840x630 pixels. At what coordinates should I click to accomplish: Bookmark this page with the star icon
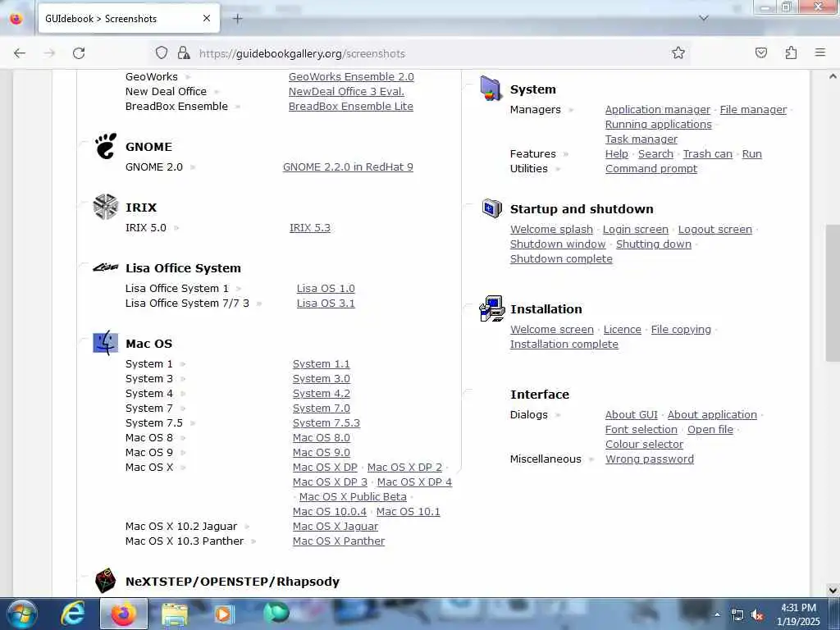pos(678,52)
